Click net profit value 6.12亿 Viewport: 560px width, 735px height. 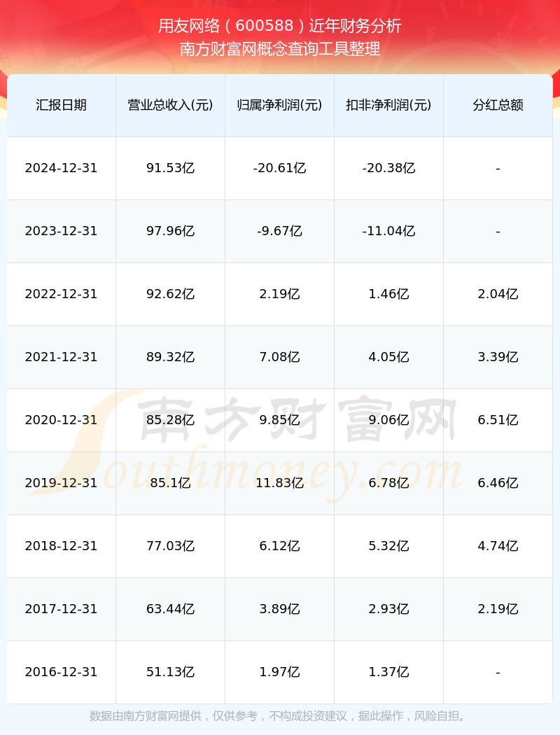click(279, 546)
